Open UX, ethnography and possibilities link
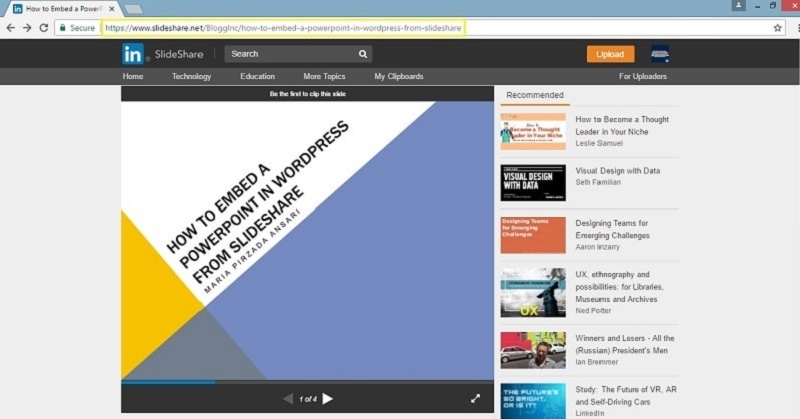The width and height of the screenshot is (800, 419). click(x=619, y=287)
